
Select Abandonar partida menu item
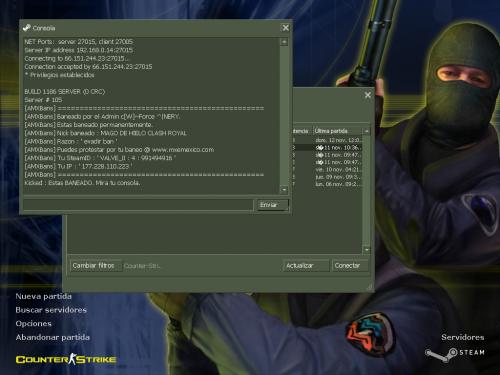coord(53,337)
